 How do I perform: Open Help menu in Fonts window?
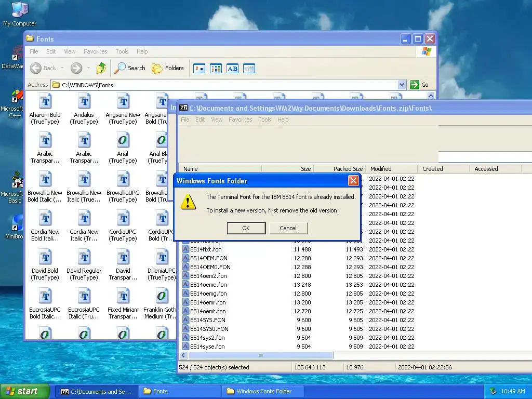tap(142, 51)
